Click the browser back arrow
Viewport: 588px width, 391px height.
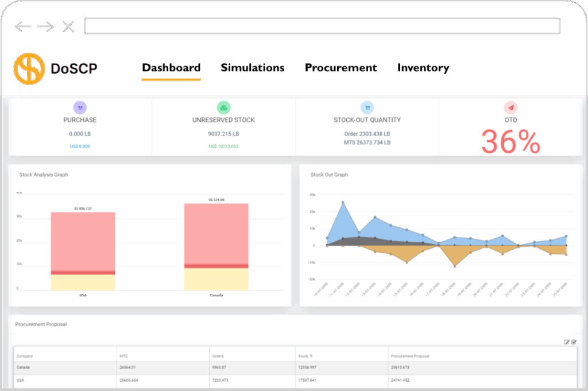[23, 26]
